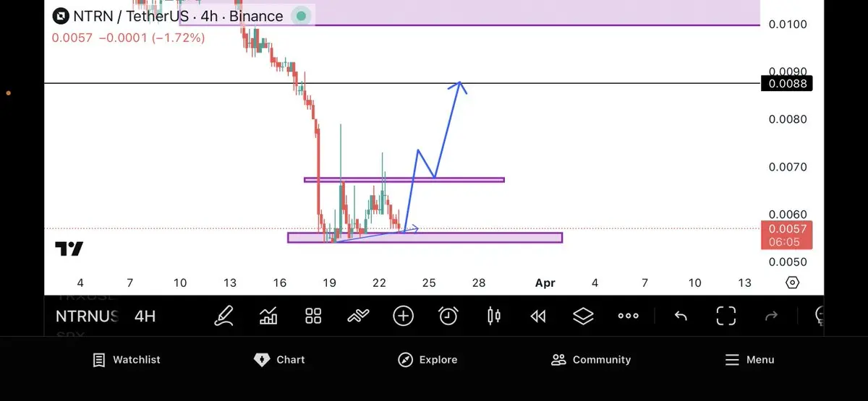This screenshot has height=401, width=868.
Task: Tap the TradingView logo watermark
Action: [x=69, y=249]
